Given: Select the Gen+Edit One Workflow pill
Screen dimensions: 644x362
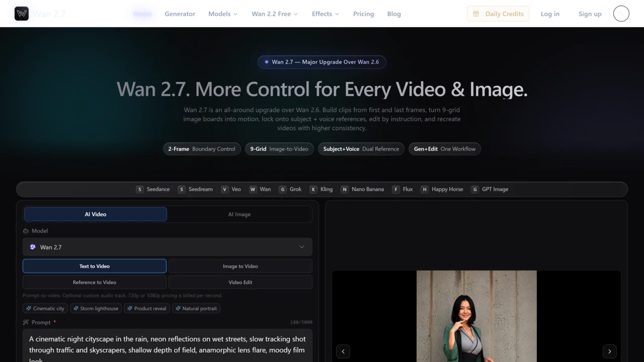Looking at the screenshot, I should click(x=445, y=149).
